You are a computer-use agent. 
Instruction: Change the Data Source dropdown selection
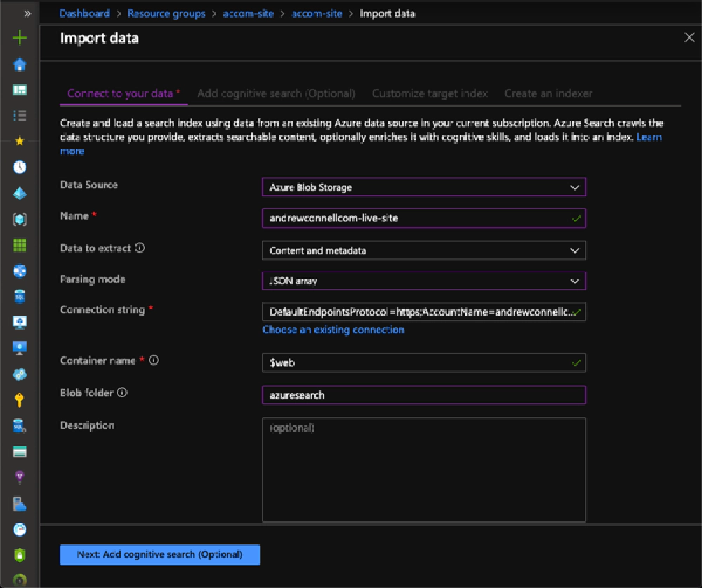(423, 187)
